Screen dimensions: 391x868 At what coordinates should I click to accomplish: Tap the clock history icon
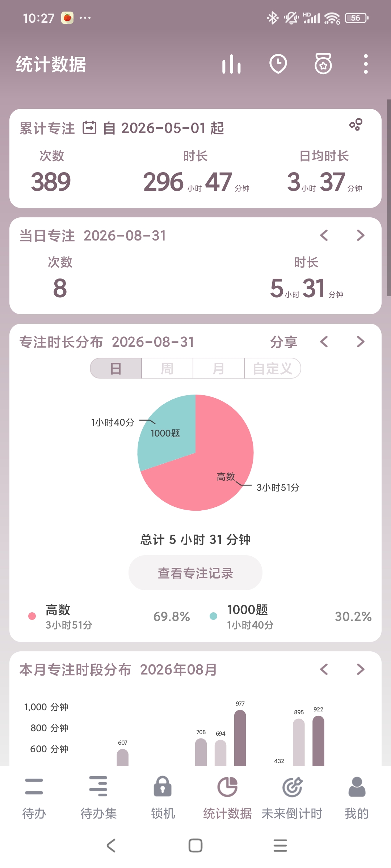tap(278, 64)
